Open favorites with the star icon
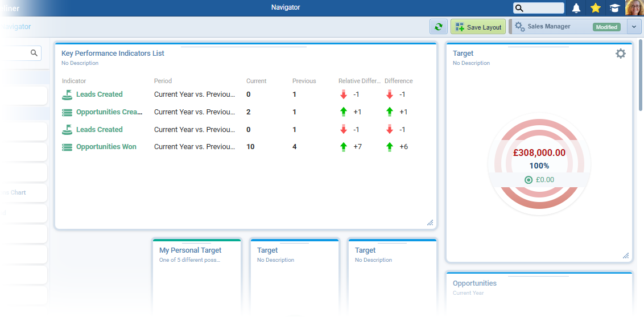This screenshot has width=644, height=317. tap(596, 8)
